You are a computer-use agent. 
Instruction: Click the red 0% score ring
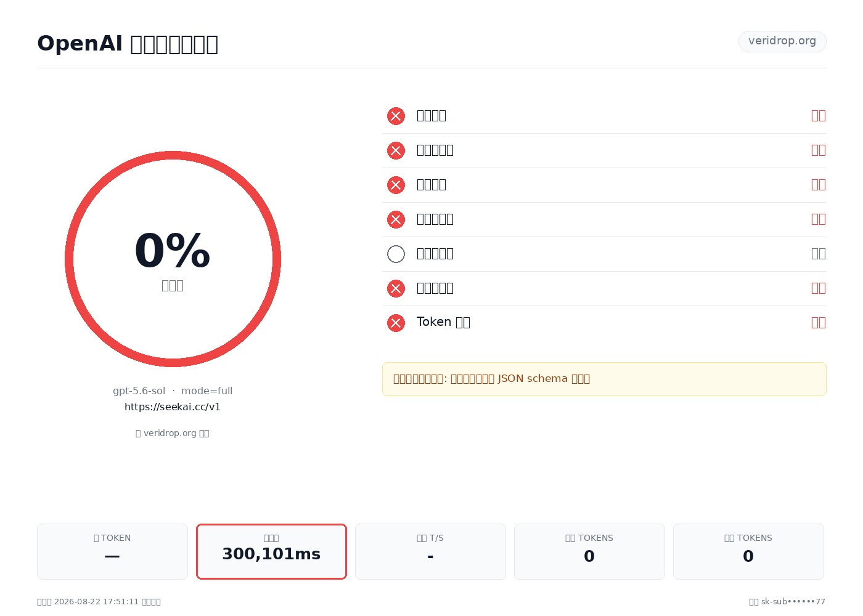click(173, 259)
